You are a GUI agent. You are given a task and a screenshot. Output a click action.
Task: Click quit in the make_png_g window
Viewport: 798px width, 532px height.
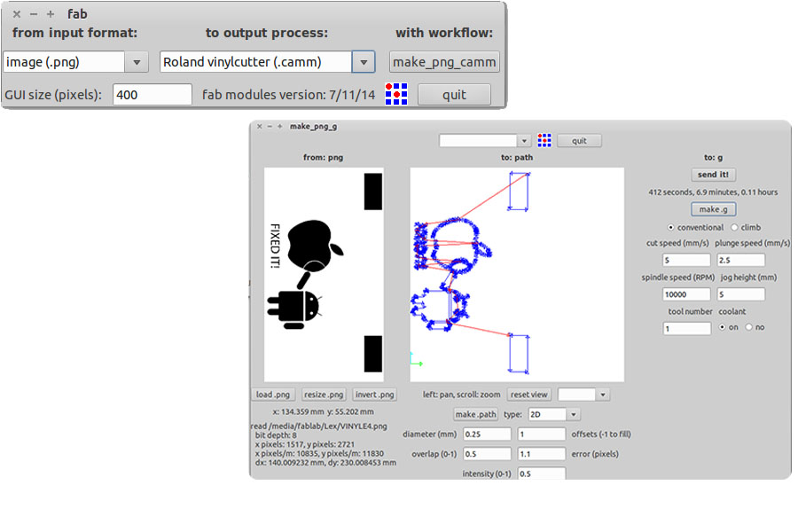[579, 141]
